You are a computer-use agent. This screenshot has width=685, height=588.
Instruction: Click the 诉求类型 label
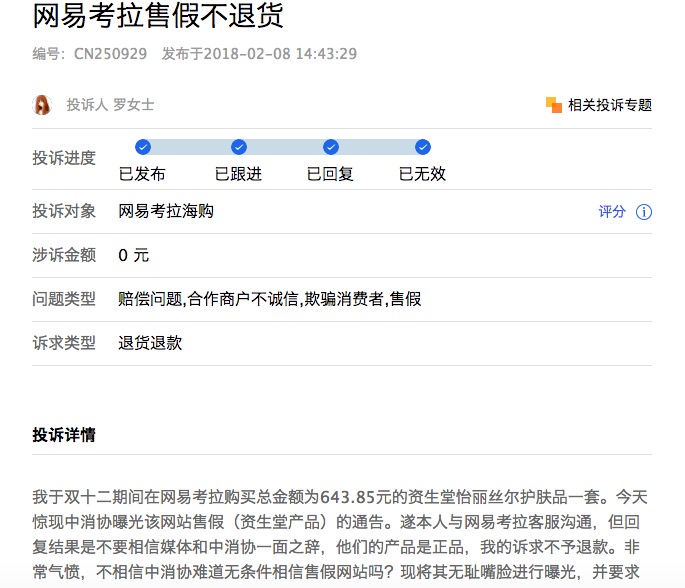pyautogui.click(x=64, y=343)
